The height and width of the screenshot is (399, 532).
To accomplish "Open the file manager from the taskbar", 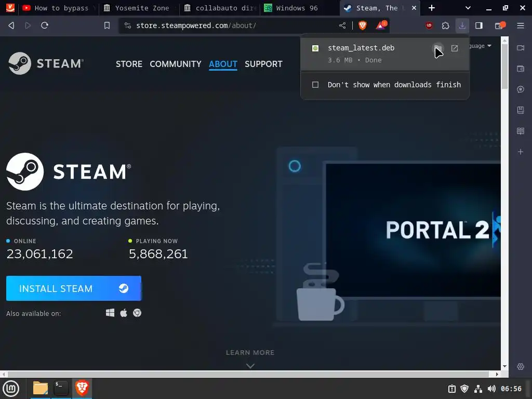I will (40, 388).
